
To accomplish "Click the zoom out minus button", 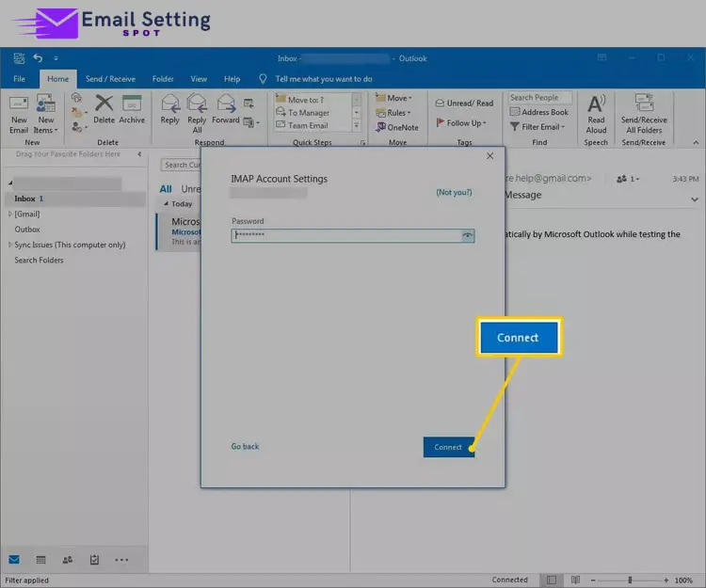I will click(x=593, y=580).
